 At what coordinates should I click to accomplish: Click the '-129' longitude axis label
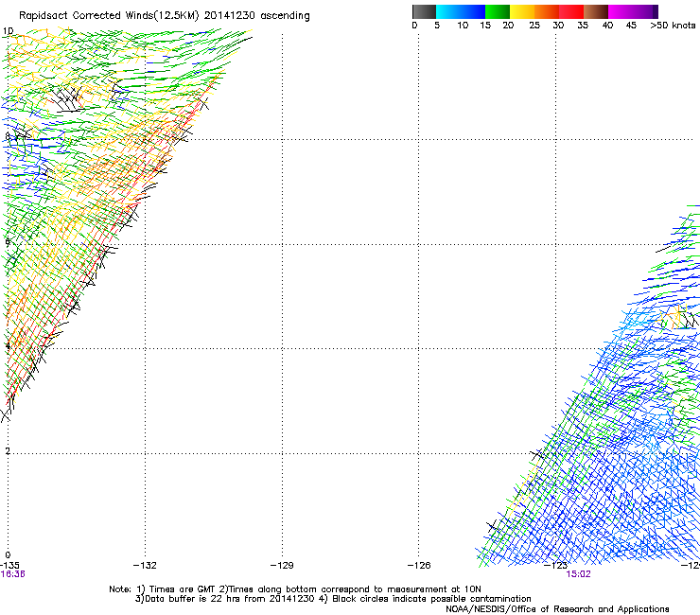coord(282,566)
